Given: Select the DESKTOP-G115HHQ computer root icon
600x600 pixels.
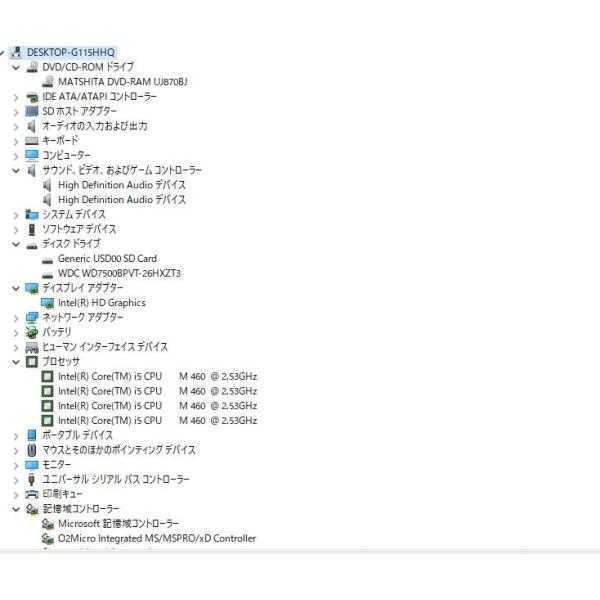Looking at the screenshot, I should [16, 52].
